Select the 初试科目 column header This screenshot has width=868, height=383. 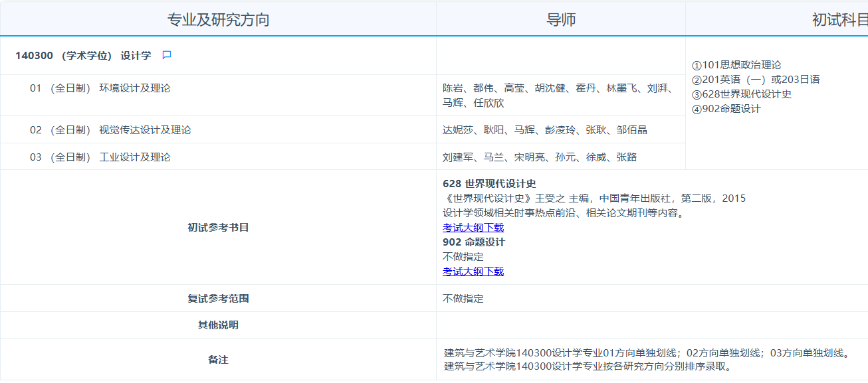coord(839,19)
